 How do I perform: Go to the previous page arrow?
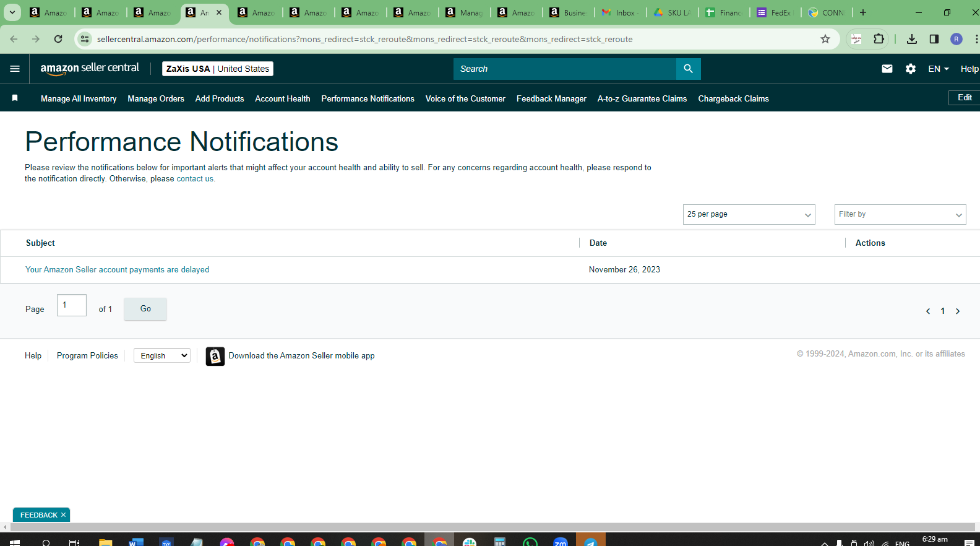(927, 311)
